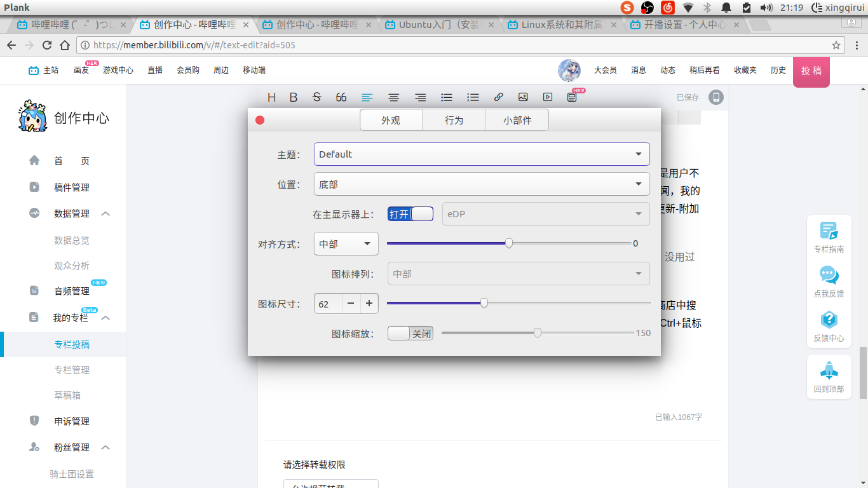This screenshot has height=488, width=868.
Task: Open the notifications bell in system tray
Action: pyautogui.click(x=726, y=8)
